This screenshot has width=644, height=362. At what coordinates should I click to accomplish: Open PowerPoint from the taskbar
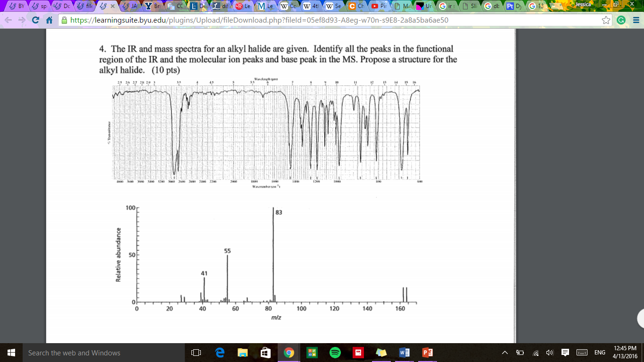pyautogui.click(x=427, y=353)
